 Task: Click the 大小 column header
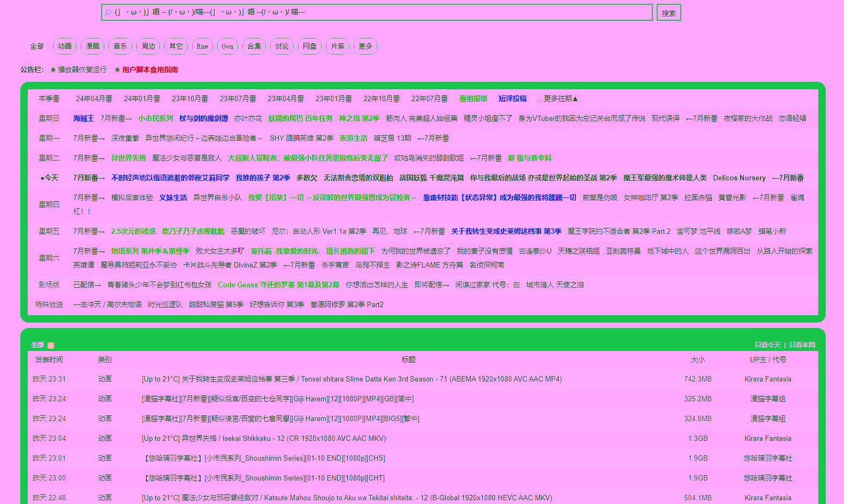click(x=698, y=360)
